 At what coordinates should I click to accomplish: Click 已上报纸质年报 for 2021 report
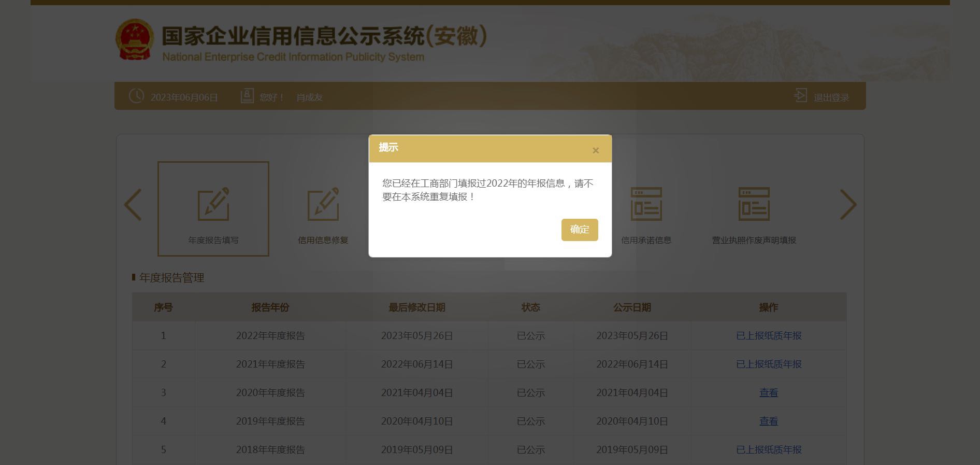[768, 364]
